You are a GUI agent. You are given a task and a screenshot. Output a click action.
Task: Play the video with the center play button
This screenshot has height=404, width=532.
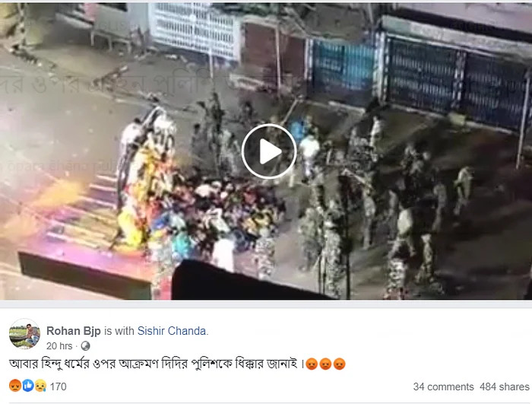[269, 151]
